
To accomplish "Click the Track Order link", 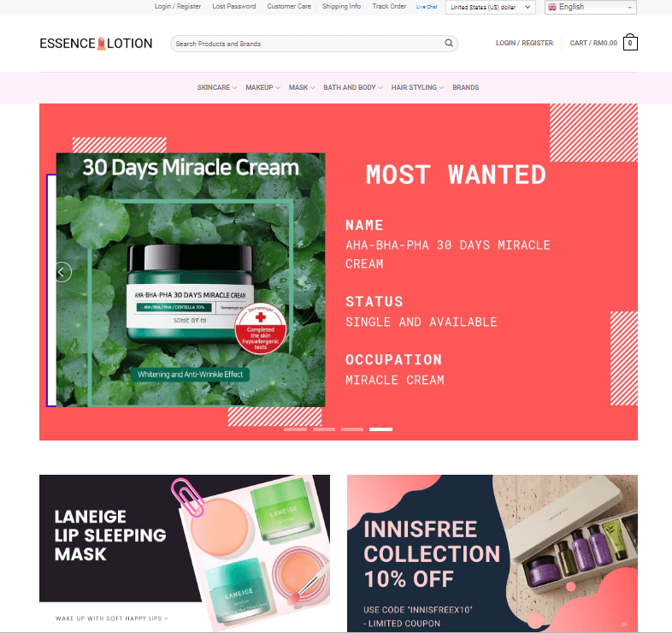I will pyautogui.click(x=389, y=7).
